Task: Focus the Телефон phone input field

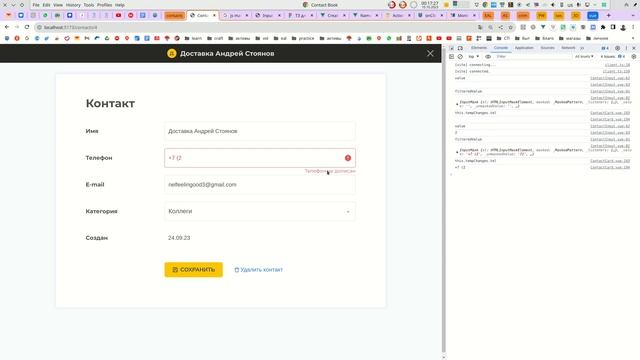Action: click(260, 158)
